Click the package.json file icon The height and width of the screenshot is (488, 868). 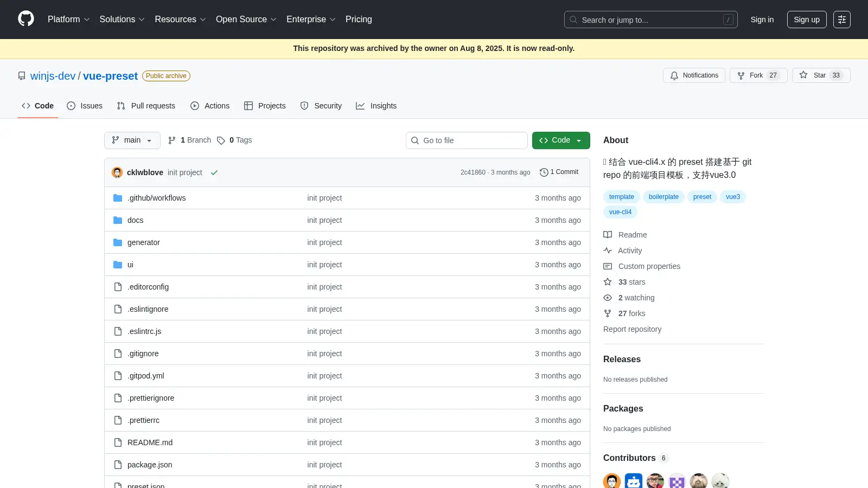coord(118,465)
